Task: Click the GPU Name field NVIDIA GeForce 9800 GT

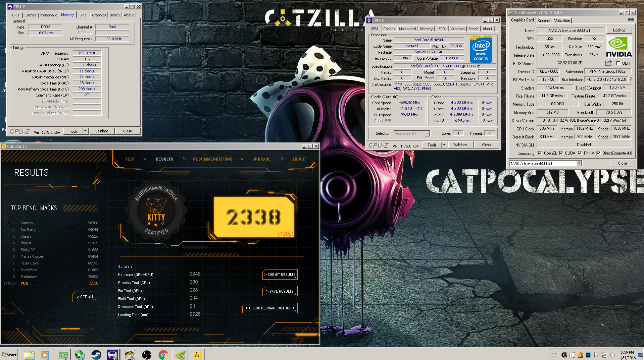Action: (569, 31)
